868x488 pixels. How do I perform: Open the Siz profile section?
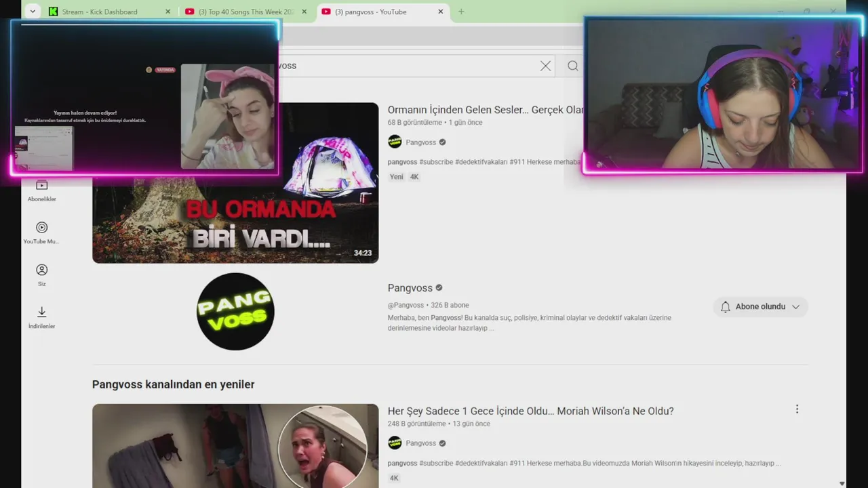42,275
